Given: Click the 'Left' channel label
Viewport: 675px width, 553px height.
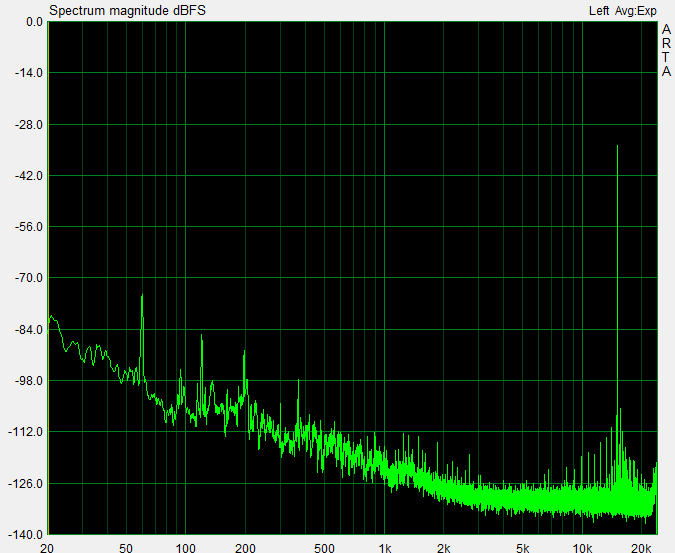Looking at the screenshot, I should pyautogui.click(x=599, y=11).
